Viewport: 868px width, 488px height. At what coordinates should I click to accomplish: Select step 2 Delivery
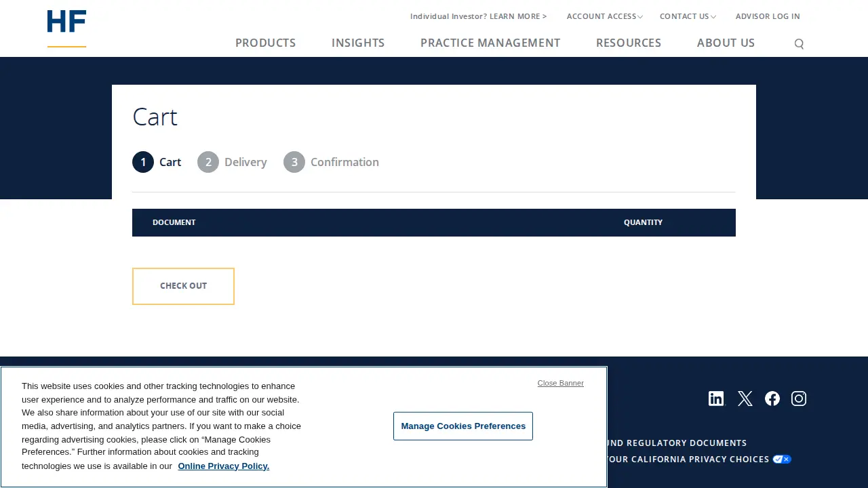[x=232, y=162]
